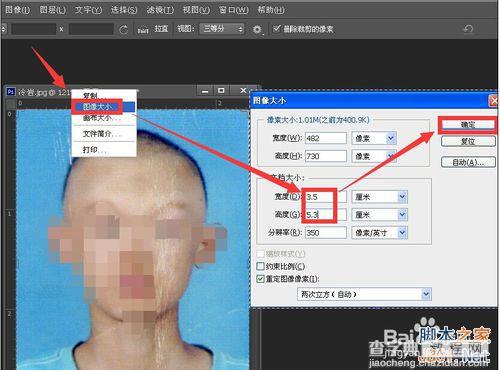
Task: Open the 视图(V) menu
Action: [x=196, y=10]
